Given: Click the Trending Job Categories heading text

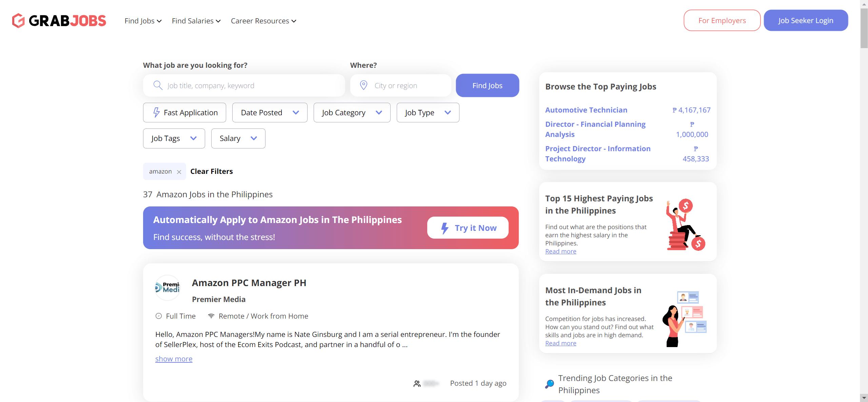Looking at the screenshot, I should pos(615,384).
